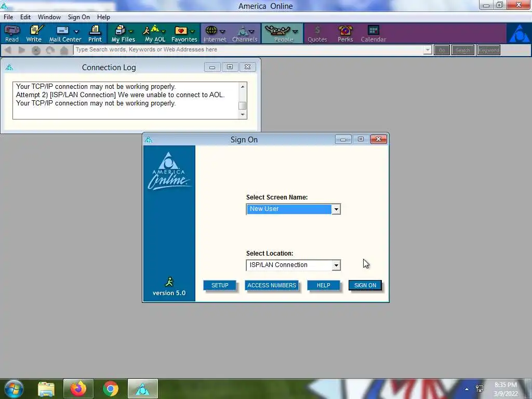Open the Select Location dropdown
Image resolution: width=532 pixels, height=399 pixels.
(x=336, y=265)
